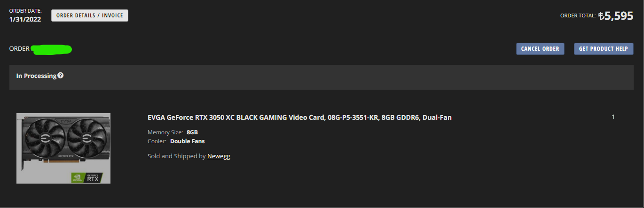
Task: Click the green redacted order number
Action: 52,49
